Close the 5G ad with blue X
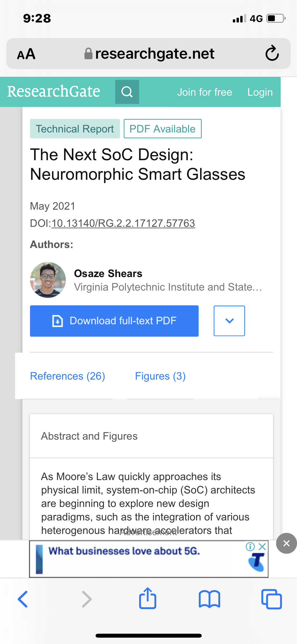297x644 pixels. [262, 546]
